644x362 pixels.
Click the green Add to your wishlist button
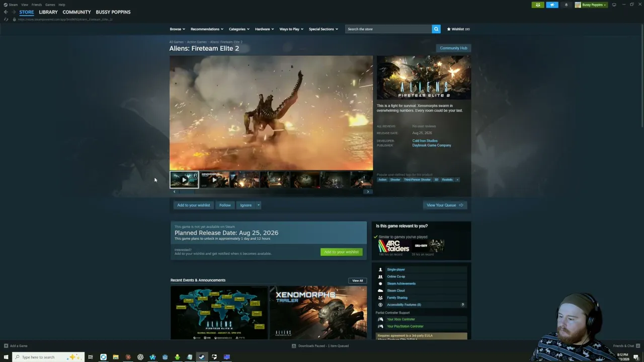click(341, 252)
